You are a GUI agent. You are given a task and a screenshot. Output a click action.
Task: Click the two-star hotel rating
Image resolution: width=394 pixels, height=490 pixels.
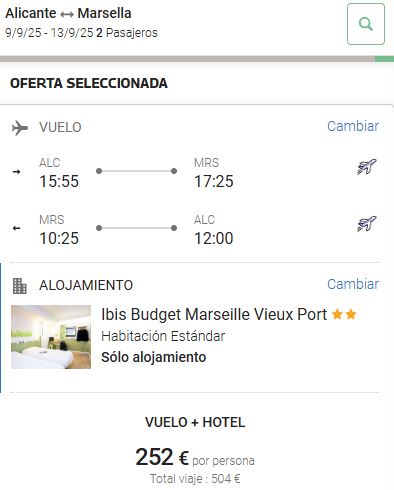pos(344,314)
